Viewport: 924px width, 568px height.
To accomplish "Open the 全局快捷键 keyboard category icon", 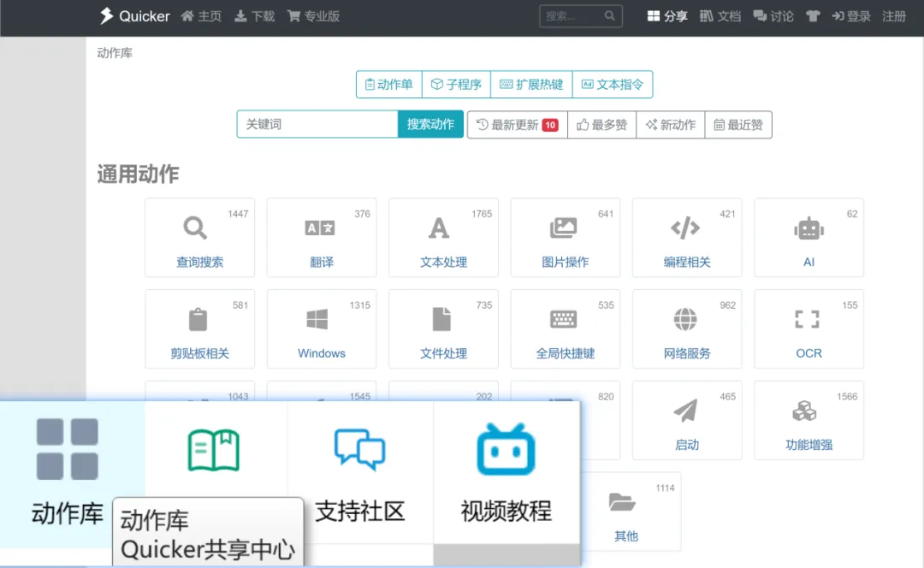I will 563,319.
